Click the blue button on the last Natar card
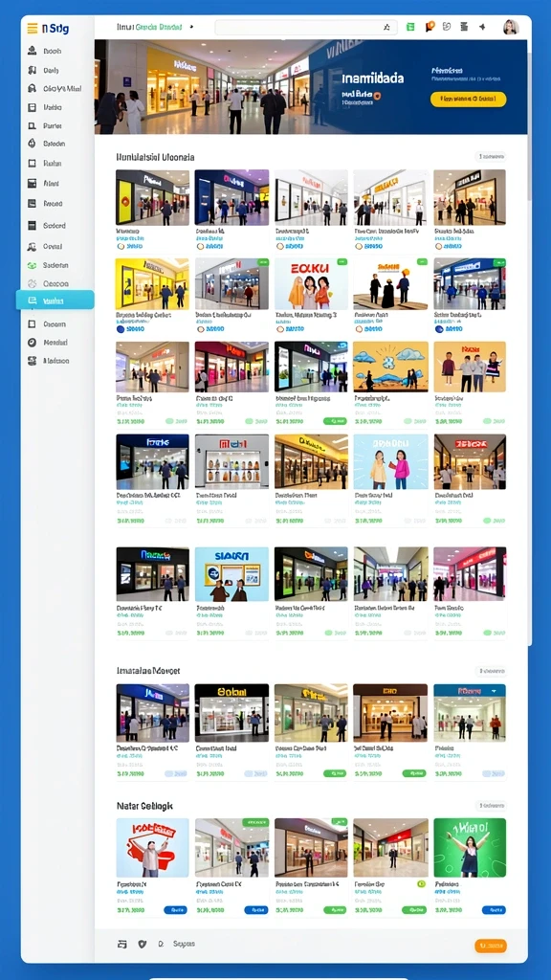This screenshot has width=551, height=980. coord(495,910)
